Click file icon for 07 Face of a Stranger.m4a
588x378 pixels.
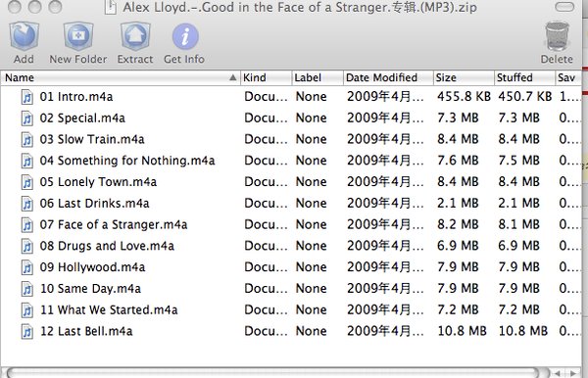coord(27,225)
